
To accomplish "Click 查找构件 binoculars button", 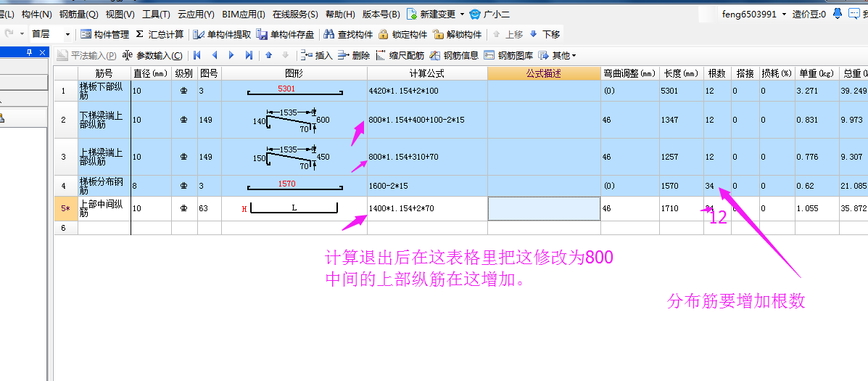I will pos(347,34).
